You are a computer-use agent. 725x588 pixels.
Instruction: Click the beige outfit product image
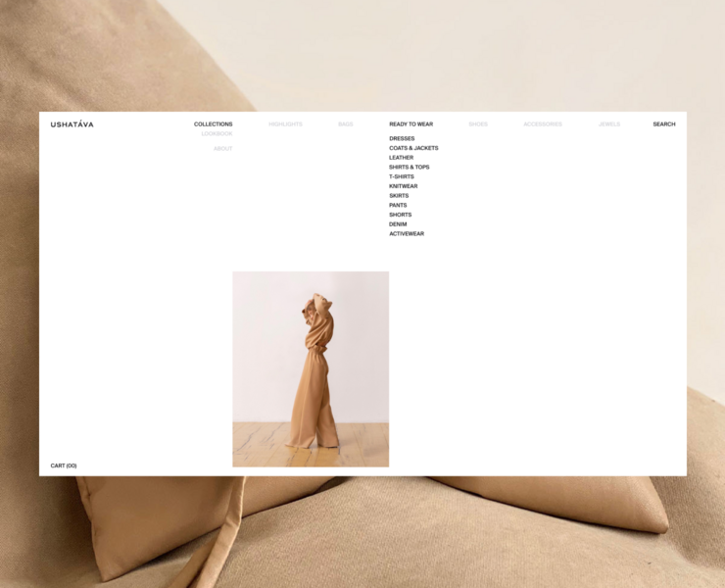pyautogui.click(x=311, y=369)
